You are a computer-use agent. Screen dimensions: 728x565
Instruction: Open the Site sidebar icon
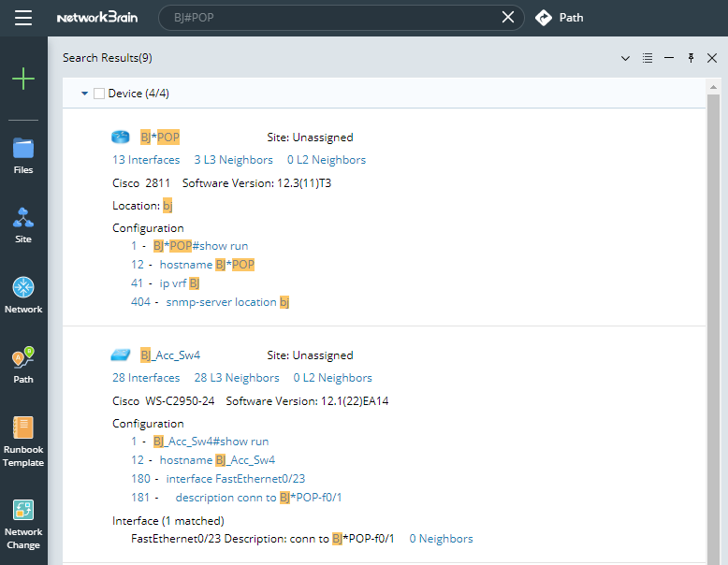click(x=23, y=217)
